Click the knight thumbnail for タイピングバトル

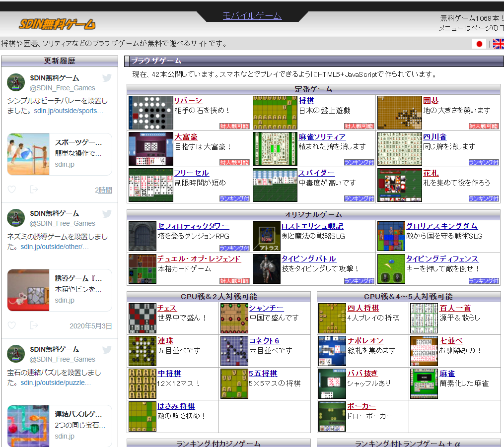pyautogui.click(x=267, y=269)
